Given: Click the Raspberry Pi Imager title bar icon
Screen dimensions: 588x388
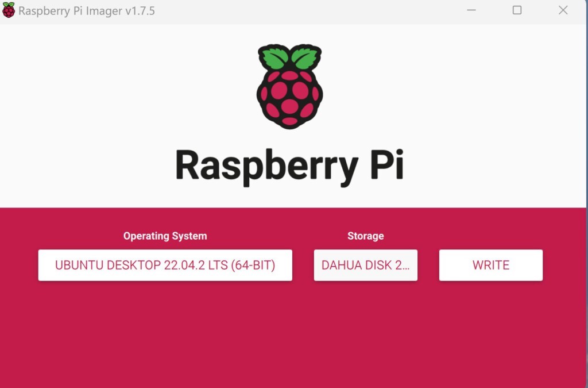Looking at the screenshot, I should click(9, 10).
